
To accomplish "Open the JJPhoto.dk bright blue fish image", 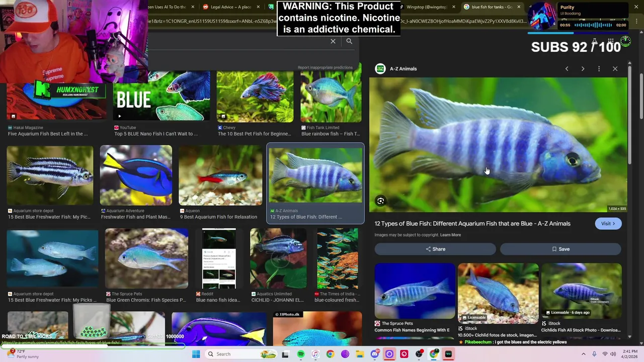I will click(x=317, y=329).
